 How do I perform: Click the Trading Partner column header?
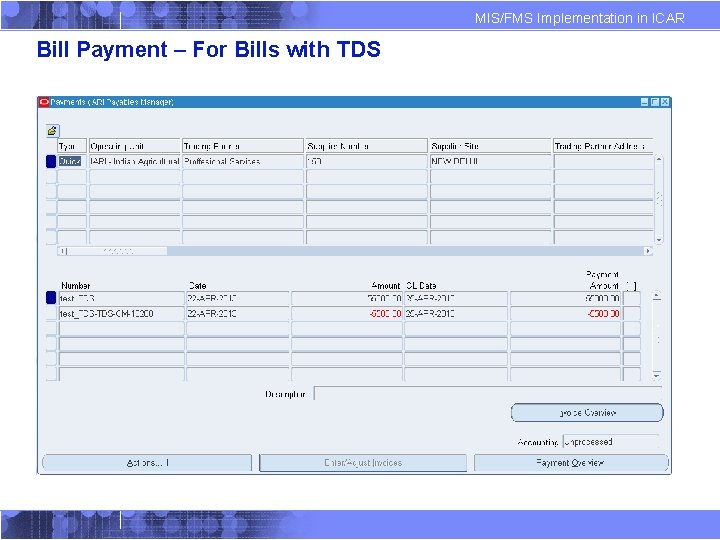[243, 146]
